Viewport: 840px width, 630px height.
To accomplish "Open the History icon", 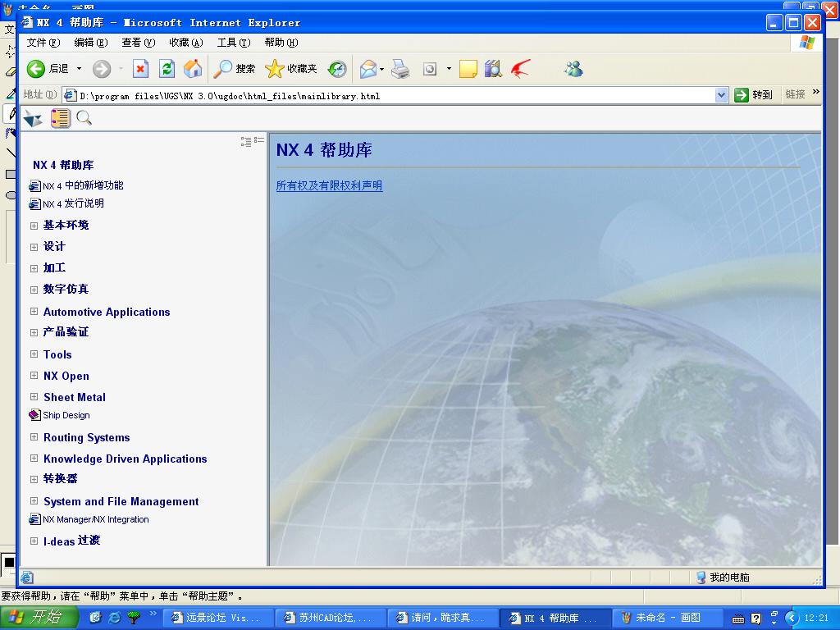I will pyautogui.click(x=337, y=69).
